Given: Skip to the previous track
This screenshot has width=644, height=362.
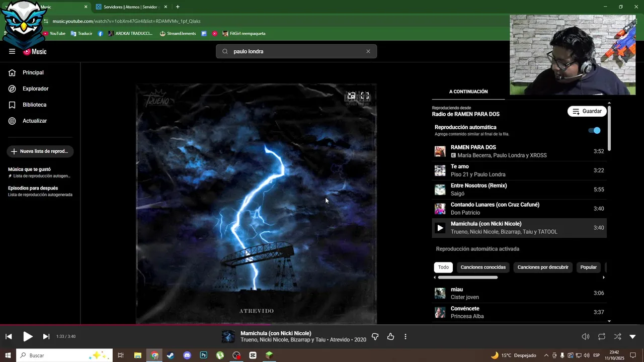Looking at the screenshot, I should point(9,336).
